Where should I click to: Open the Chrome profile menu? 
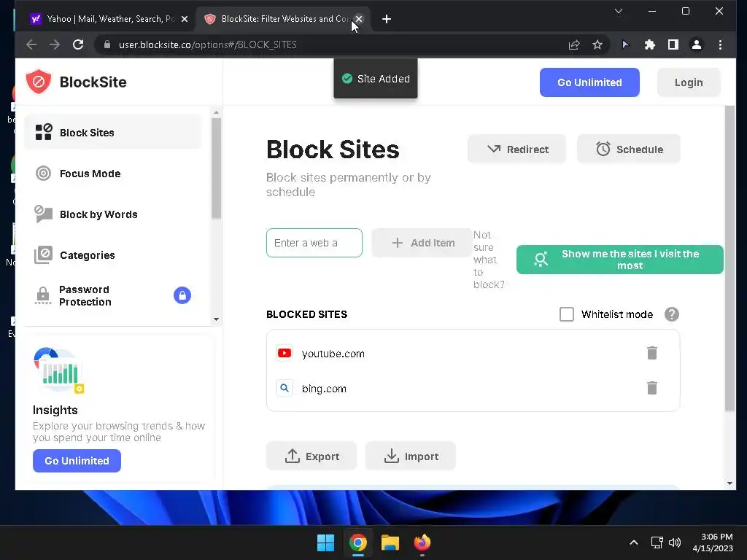[696, 44]
